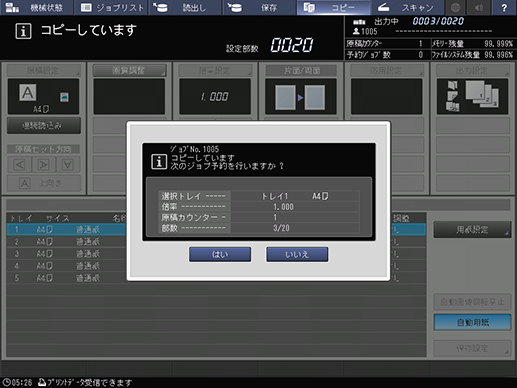Screen dimensions: 517x388
Task: Select downward original direction icon
Action: point(68,165)
